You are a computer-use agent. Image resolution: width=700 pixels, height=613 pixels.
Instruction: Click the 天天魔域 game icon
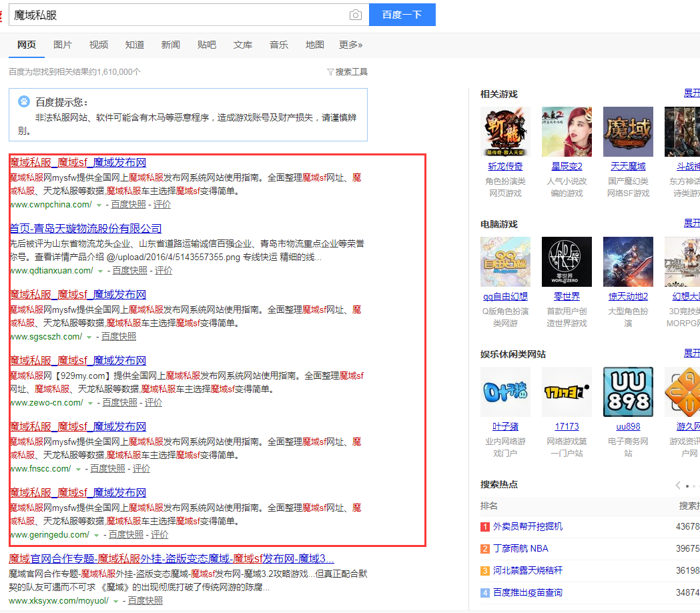point(628,131)
